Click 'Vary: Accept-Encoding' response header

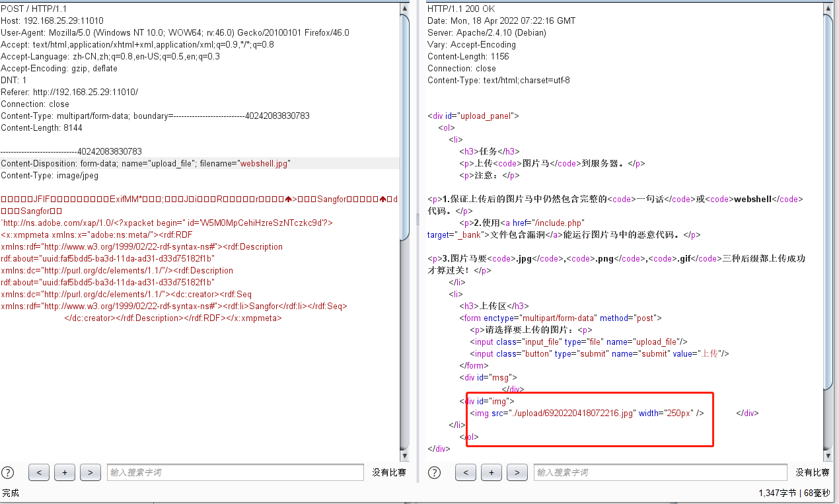tap(472, 44)
